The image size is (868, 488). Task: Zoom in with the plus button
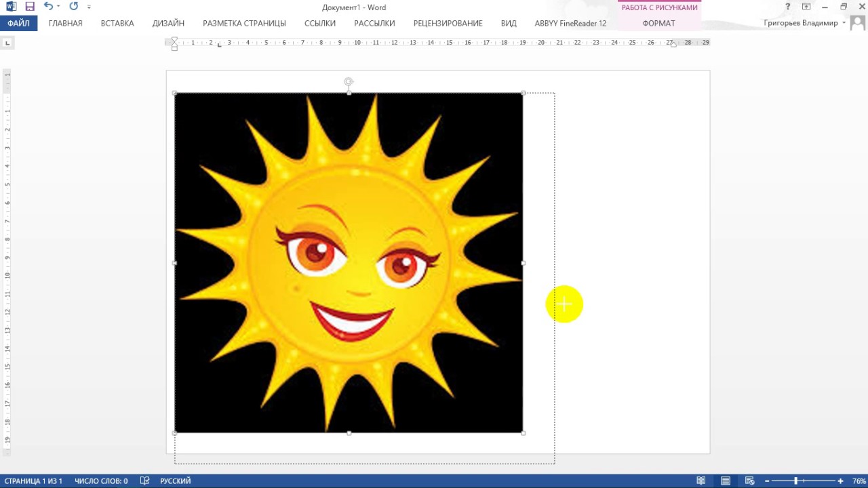[x=841, y=481]
